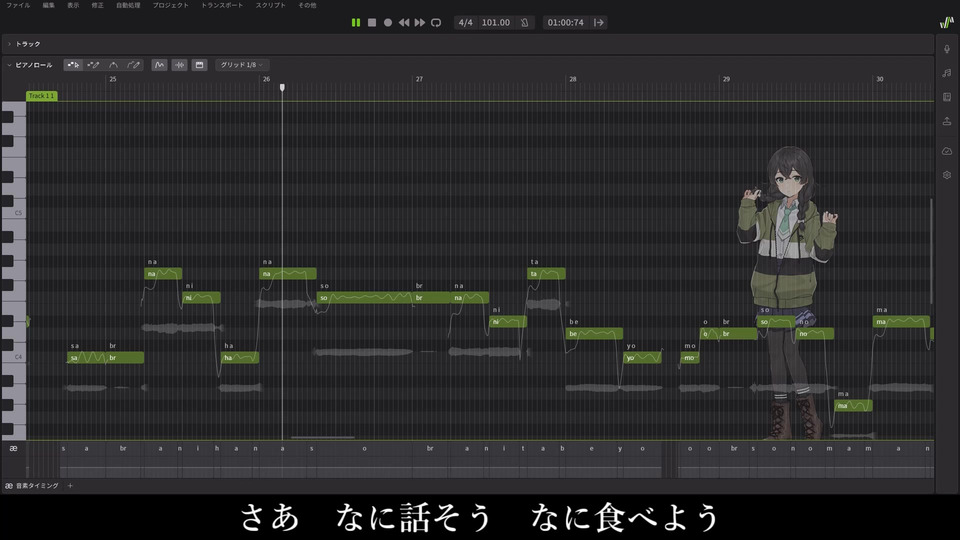Viewport: 960px width, 540px height.
Task: Select the 'mo' note
Action: pos(689,358)
